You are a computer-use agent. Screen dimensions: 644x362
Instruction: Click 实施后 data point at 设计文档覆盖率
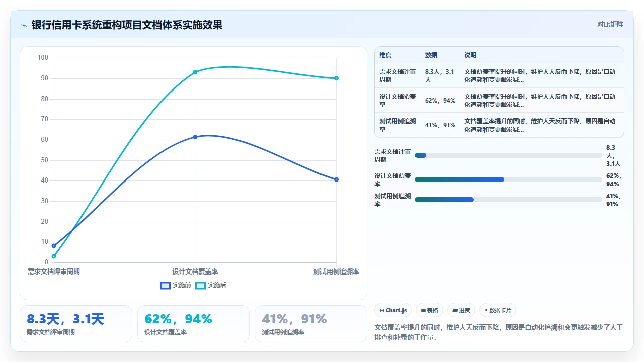coord(195,72)
